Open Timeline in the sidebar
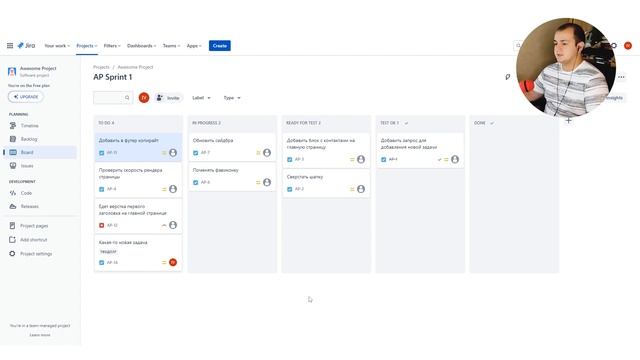The height and width of the screenshot is (360, 640). pyautogui.click(x=40, y=126)
